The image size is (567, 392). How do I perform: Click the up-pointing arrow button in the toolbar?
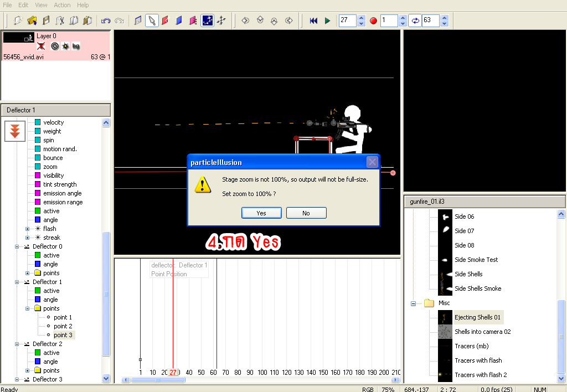coord(260,20)
